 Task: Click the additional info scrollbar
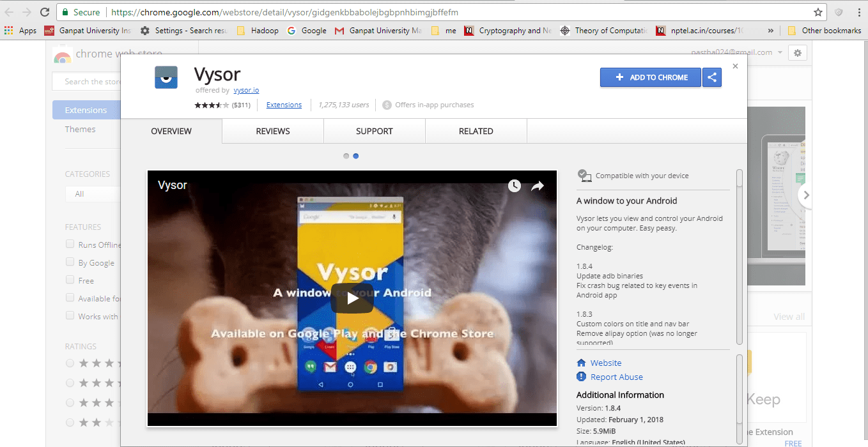tap(740, 398)
